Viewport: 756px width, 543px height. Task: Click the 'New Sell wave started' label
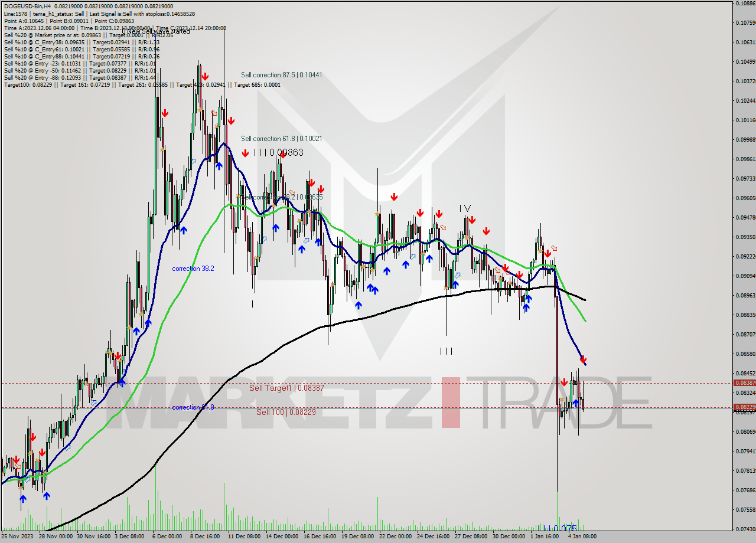(x=157, y=31)
